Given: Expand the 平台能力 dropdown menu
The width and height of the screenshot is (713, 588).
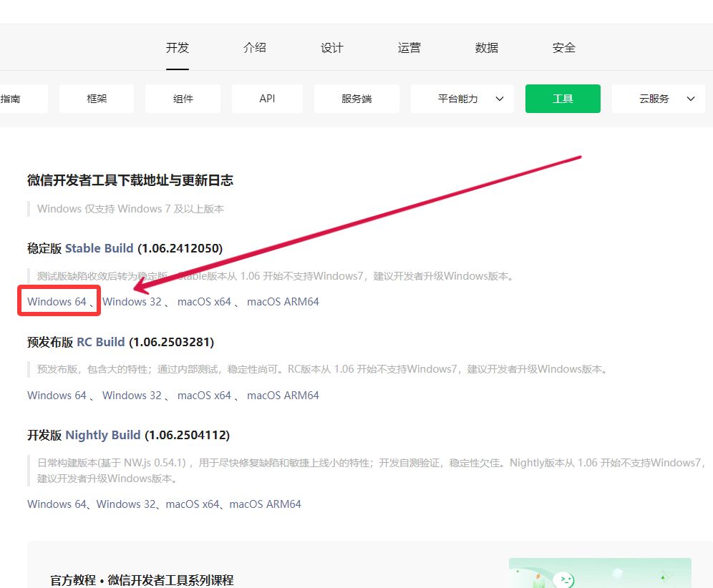Looking at the screenshot, I should (x=462, y=98).
